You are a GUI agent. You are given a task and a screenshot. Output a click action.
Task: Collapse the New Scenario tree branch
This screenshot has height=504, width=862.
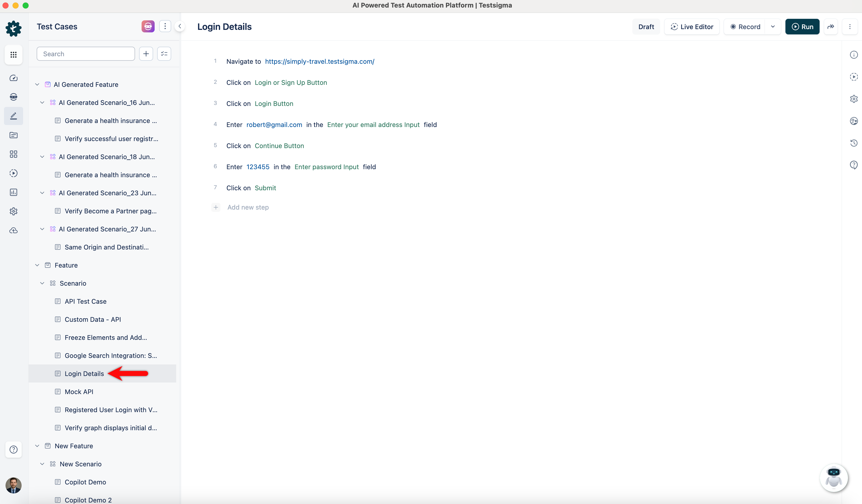pos(42,464)
